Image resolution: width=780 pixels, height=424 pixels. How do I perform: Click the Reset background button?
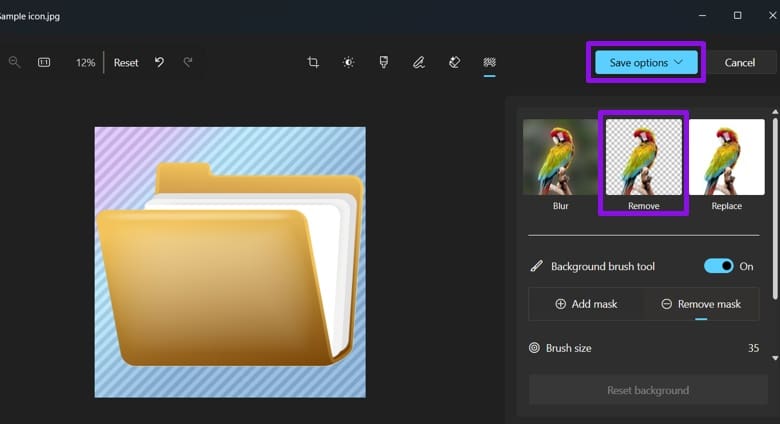pyautogui.click(x=648, y=390)
